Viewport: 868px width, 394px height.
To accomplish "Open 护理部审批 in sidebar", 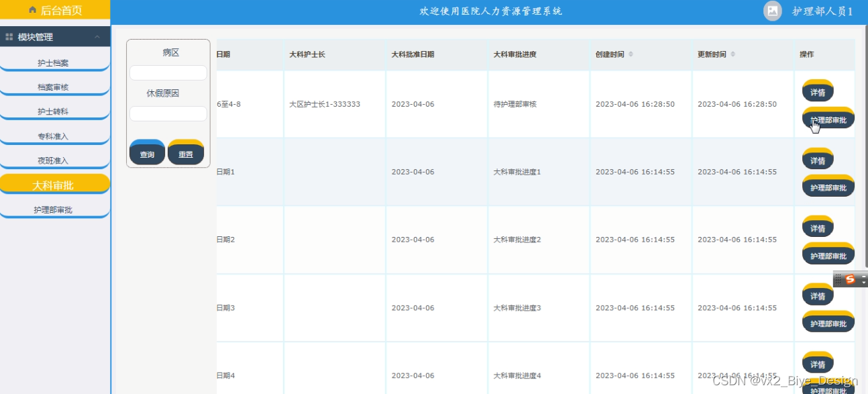I will click(x=54, y=209).
